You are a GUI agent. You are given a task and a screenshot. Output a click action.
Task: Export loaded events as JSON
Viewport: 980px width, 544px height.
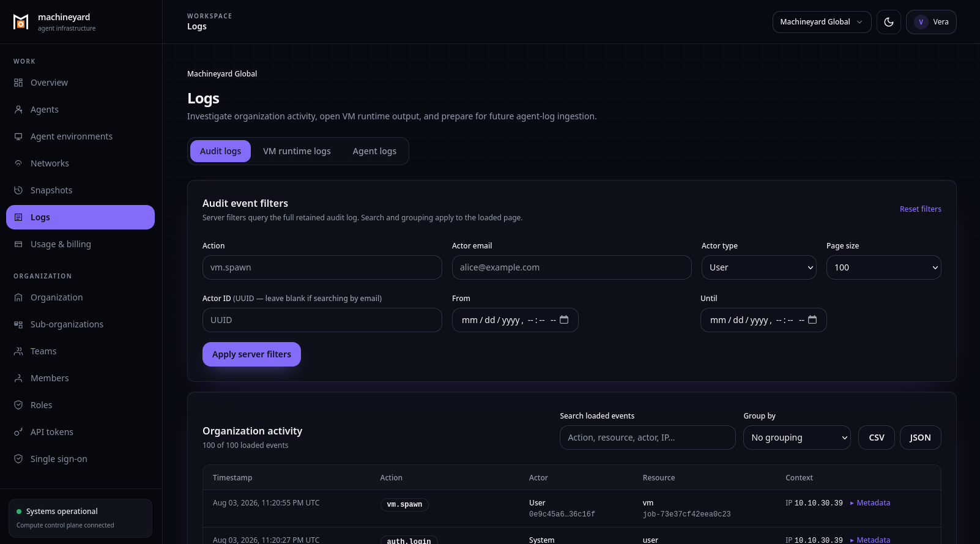(920, 438)
